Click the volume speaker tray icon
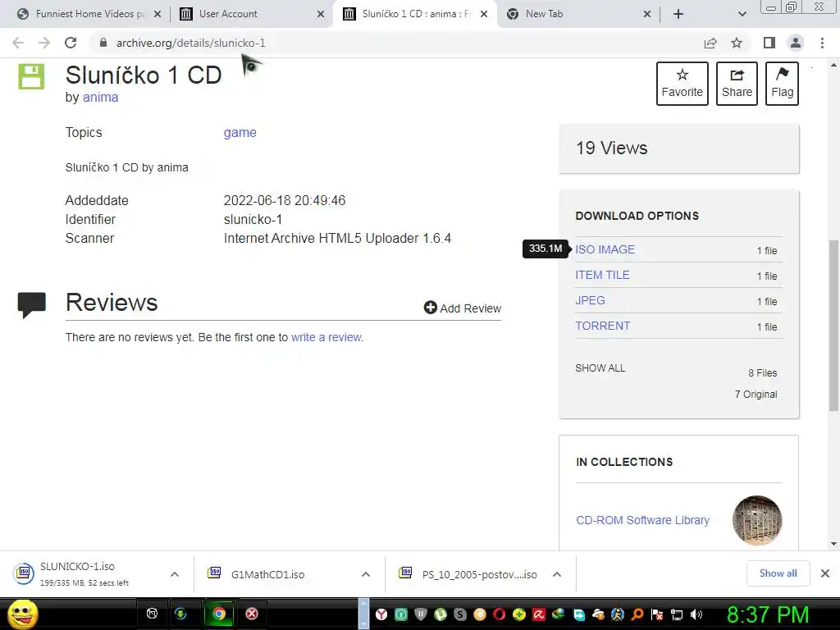Screen dimensions: 840x630 coord(697,614)
